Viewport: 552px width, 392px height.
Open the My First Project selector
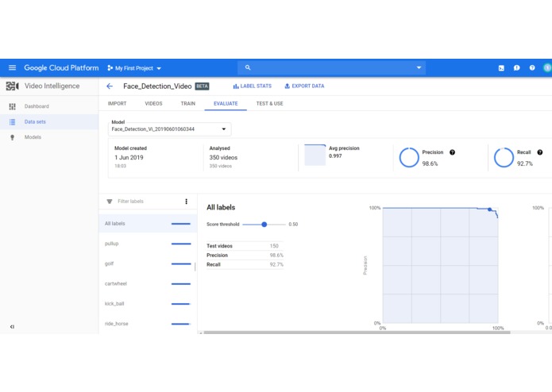click(134, 68)
